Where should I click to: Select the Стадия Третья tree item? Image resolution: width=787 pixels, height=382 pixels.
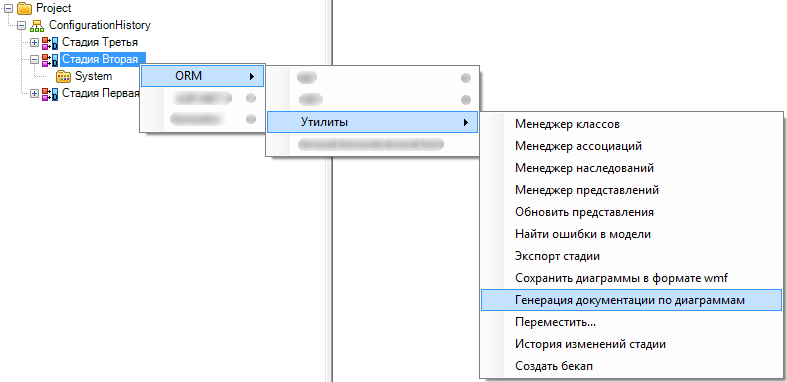point(100,42)
